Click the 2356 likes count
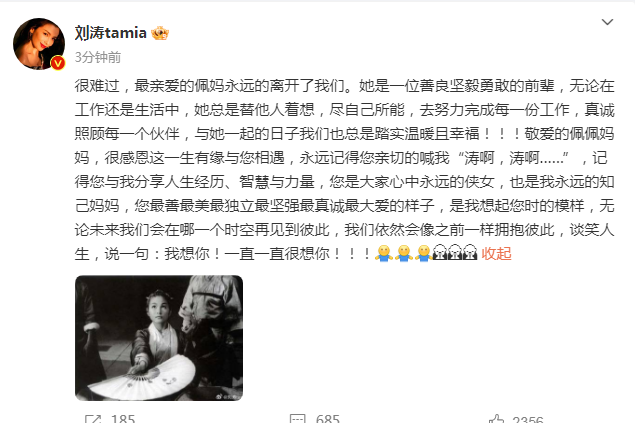635x423 pixels. 528,419
